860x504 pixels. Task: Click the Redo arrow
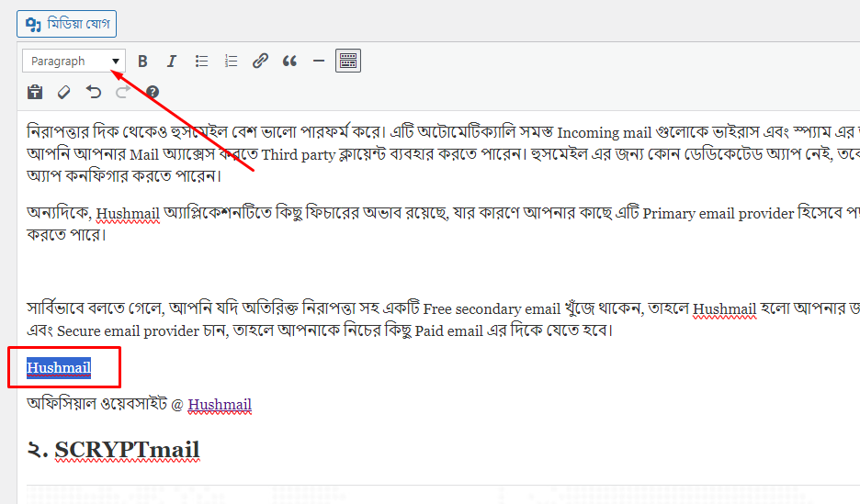click(123, 92)
